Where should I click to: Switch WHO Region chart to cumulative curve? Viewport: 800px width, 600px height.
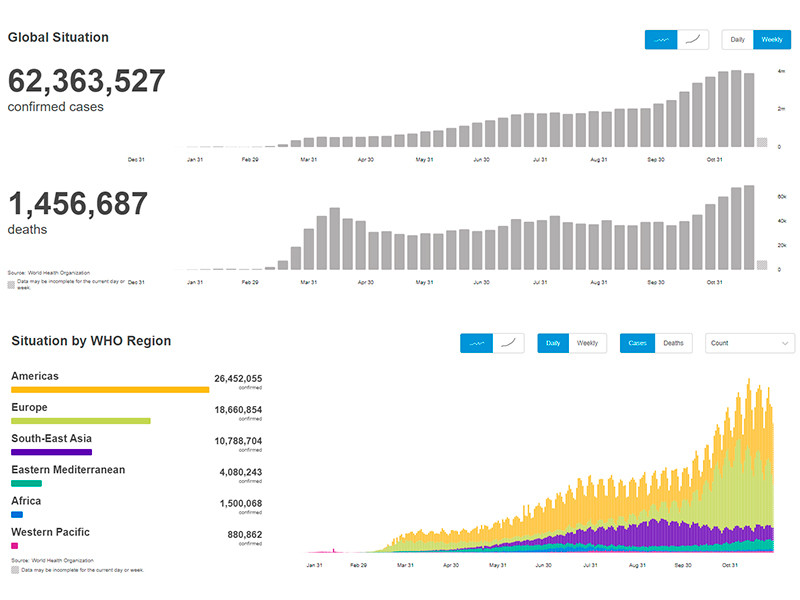(509, 343)
